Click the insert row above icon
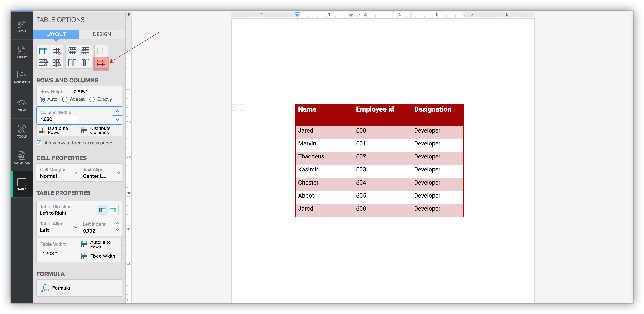 coord(72,51)
